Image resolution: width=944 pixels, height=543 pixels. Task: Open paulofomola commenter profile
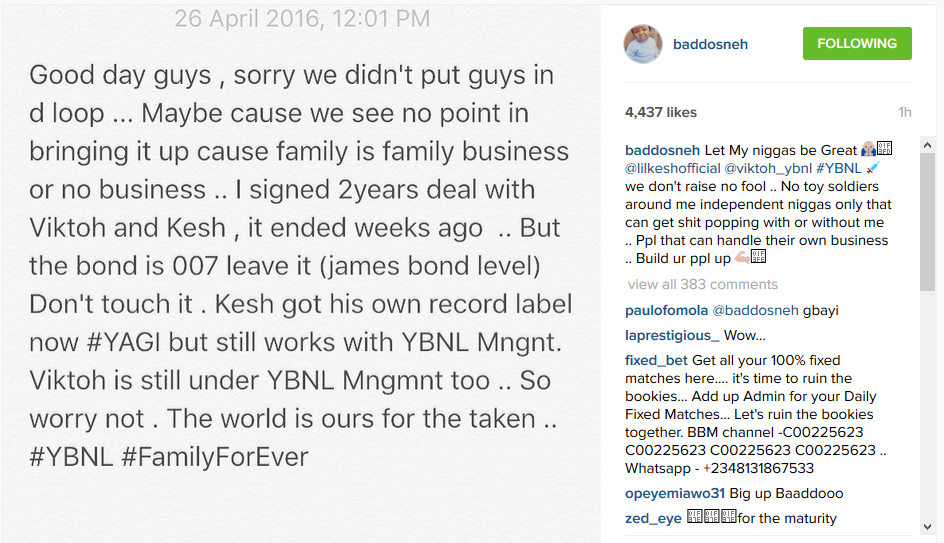[666, 311]
